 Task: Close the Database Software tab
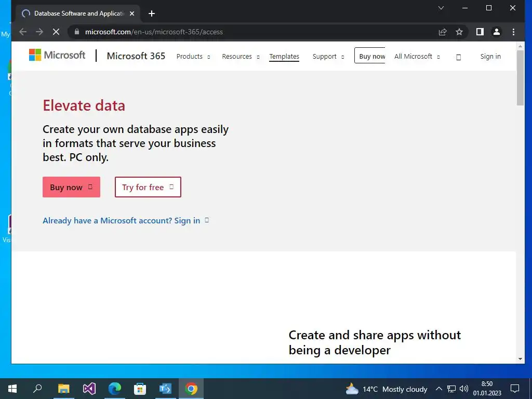[132, 14]
